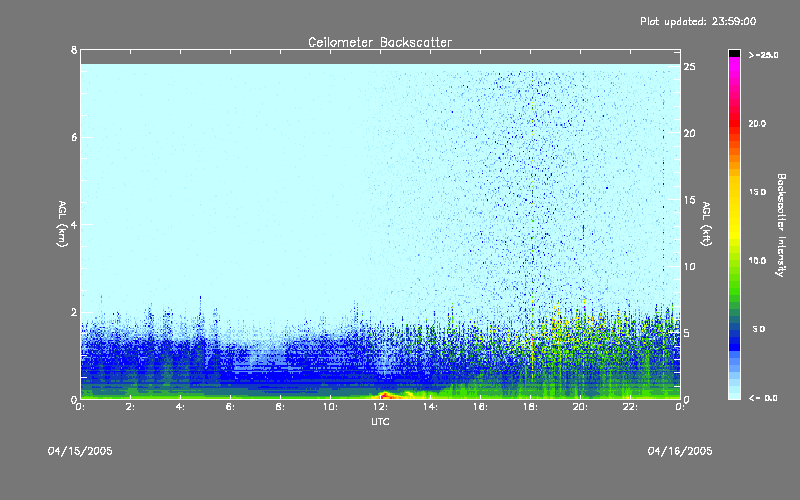Screen dimensions: 800x500
Task: Click the red high-backscatter spot near 12 UTC
Action: (x=386, y=395)
